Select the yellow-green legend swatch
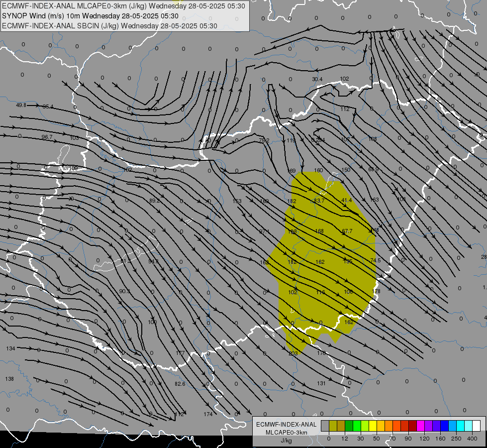 pos(365,426)
